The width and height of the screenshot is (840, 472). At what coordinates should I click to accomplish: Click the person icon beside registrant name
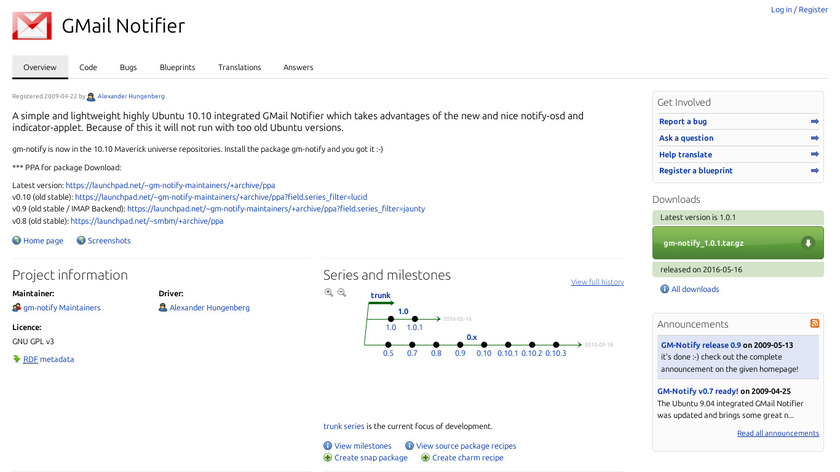coord(91,97)
